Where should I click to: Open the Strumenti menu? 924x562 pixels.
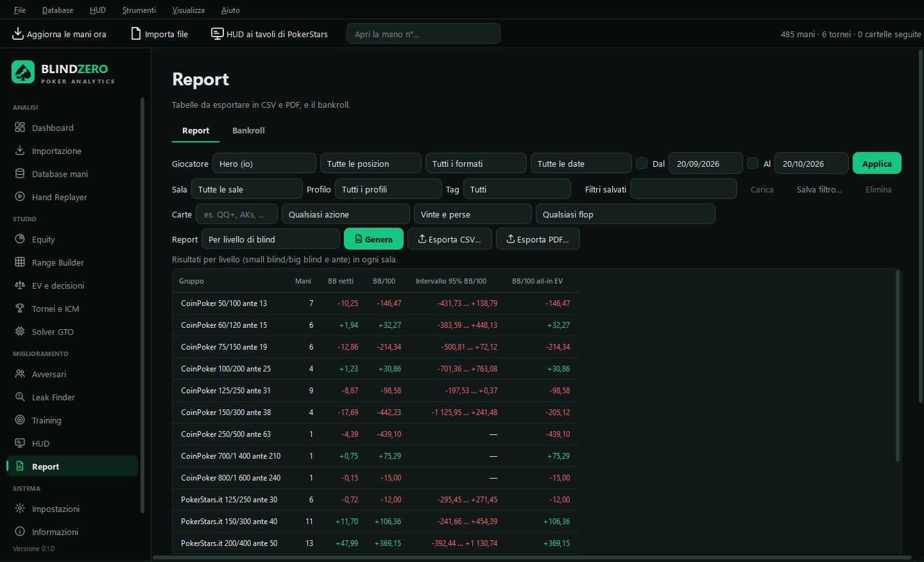(x=139, y=10)
